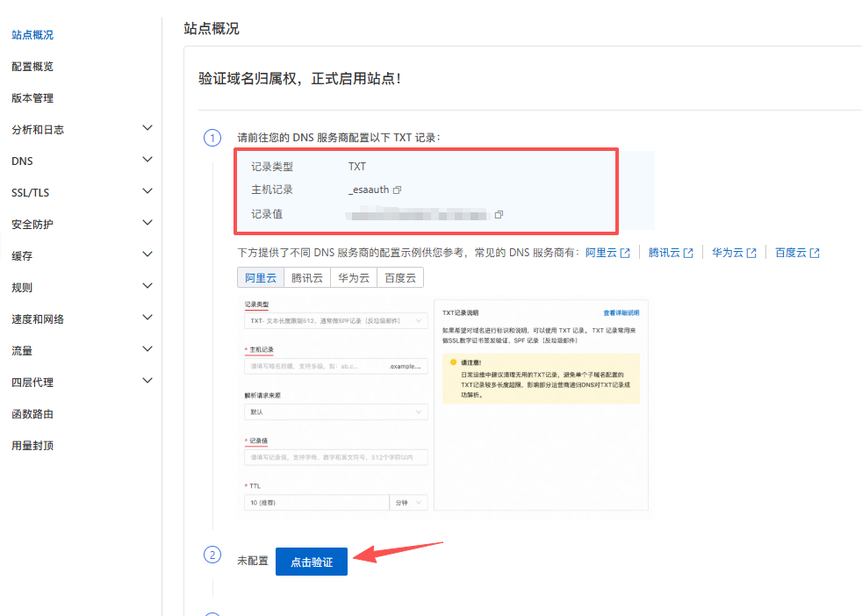The image size is (862, 616).
Task: Click the 点击验证 button
Action: point(311,562)
